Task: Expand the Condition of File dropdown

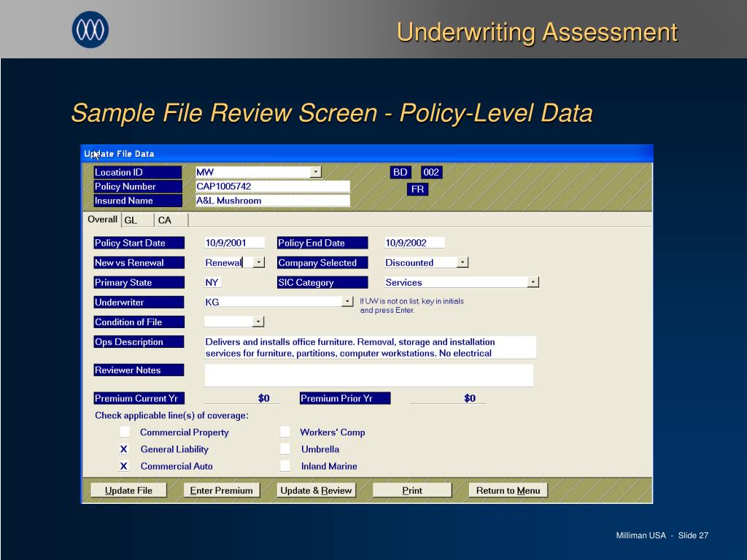Action: click(258, 322)
